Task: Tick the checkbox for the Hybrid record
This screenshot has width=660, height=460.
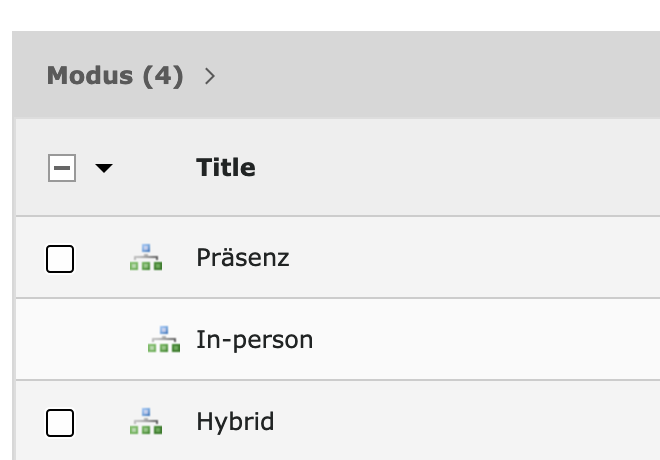Action: click(60, 423)
